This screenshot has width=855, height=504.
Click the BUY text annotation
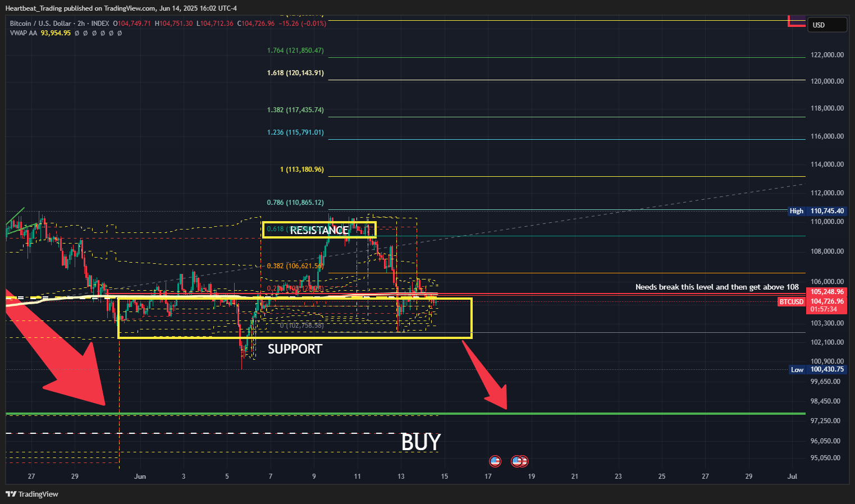tap(421, 442)
